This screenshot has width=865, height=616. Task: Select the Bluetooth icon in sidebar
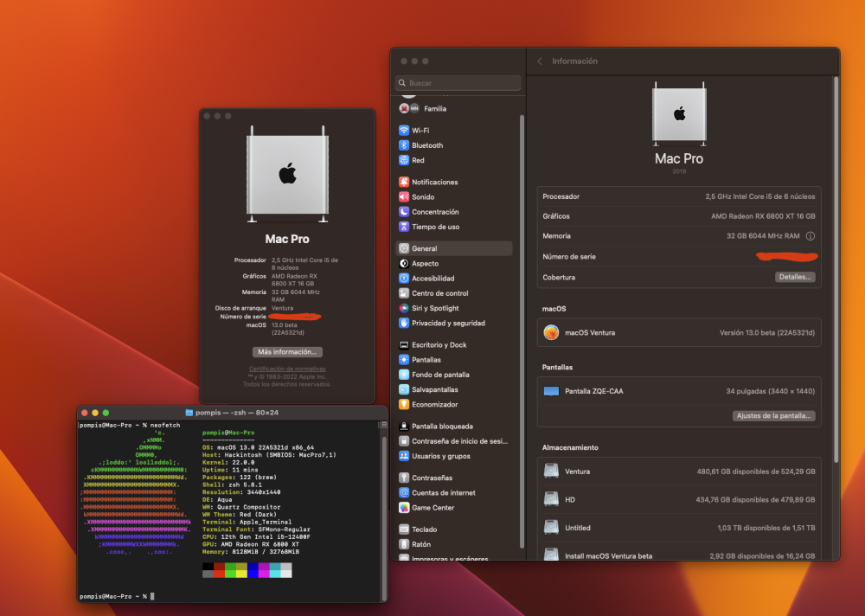click(x=404, y=145)
